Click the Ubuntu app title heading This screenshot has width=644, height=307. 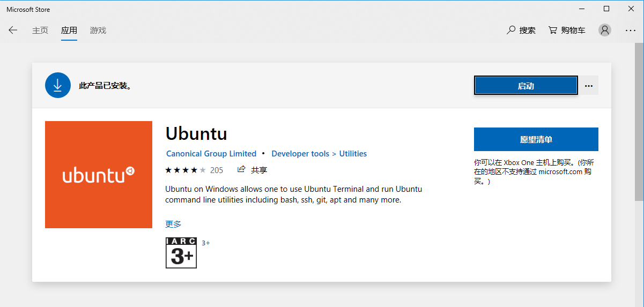[196, 133]
